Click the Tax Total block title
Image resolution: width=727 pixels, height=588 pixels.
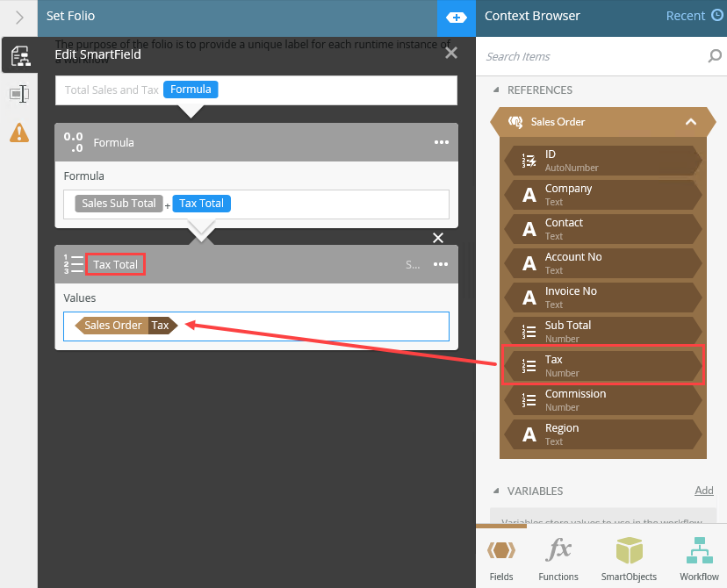[x=115, y=264]
